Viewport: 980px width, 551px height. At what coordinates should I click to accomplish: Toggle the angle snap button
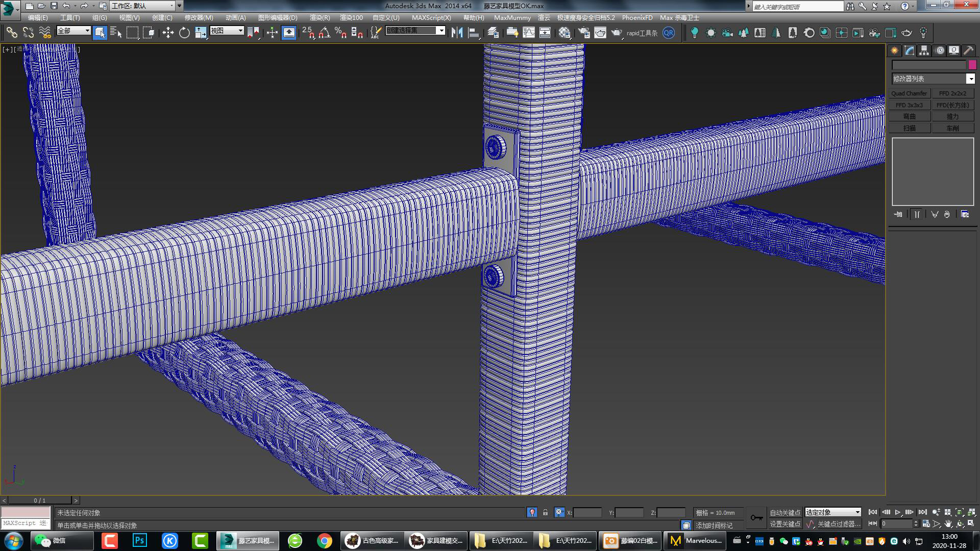(324, 33)
